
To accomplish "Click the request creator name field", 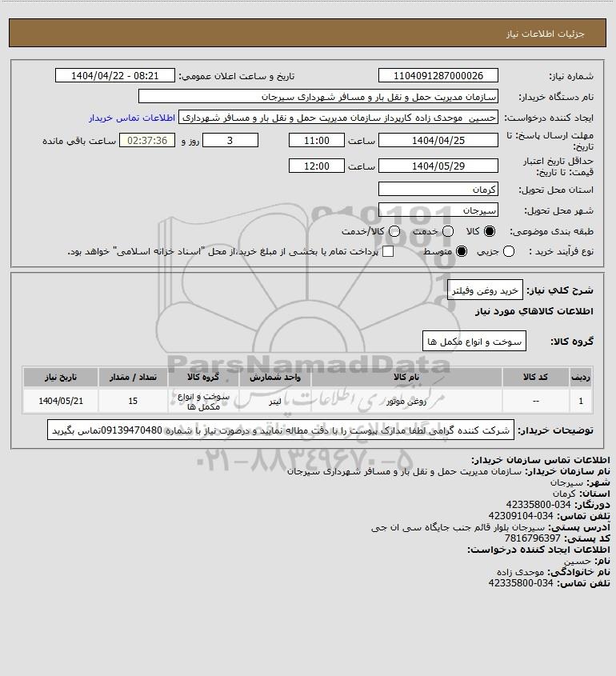I will (338, 118).
